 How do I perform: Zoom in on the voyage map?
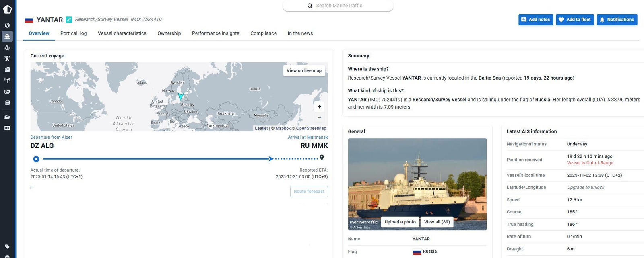coord(319,106)
